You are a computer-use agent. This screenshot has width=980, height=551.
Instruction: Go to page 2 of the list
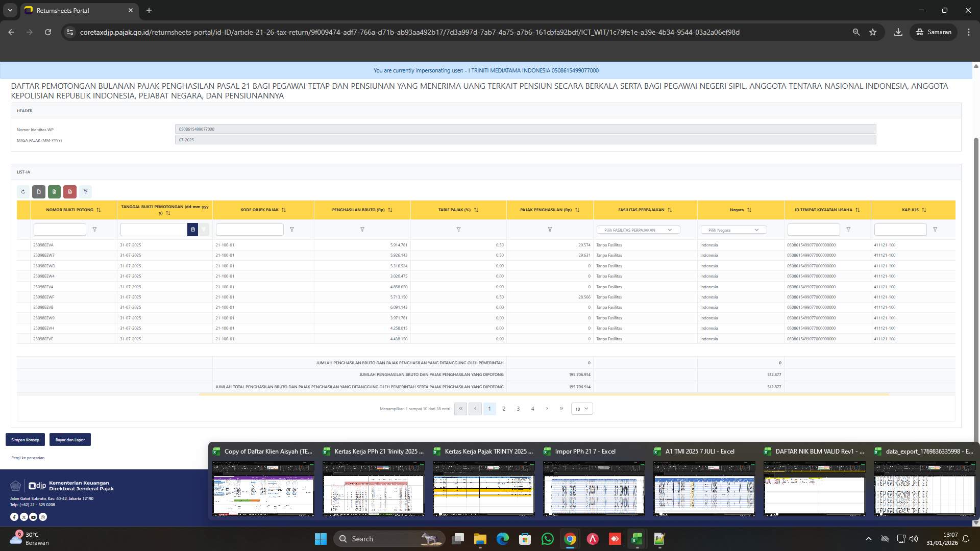504,409
